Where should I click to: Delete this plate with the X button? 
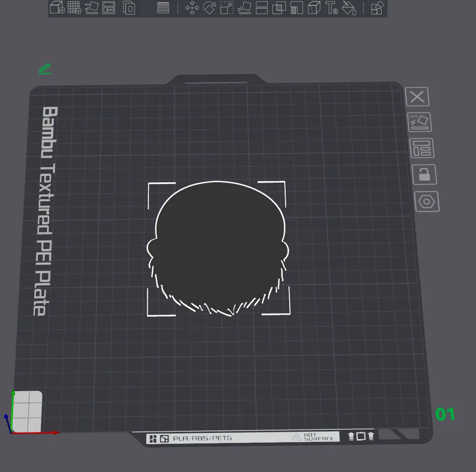(x=418, y=97)
